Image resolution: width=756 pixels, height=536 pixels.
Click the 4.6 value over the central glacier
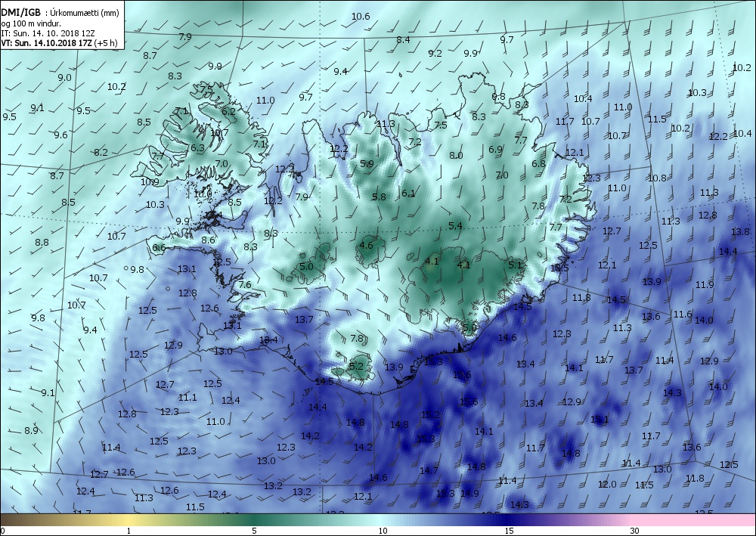366,245
